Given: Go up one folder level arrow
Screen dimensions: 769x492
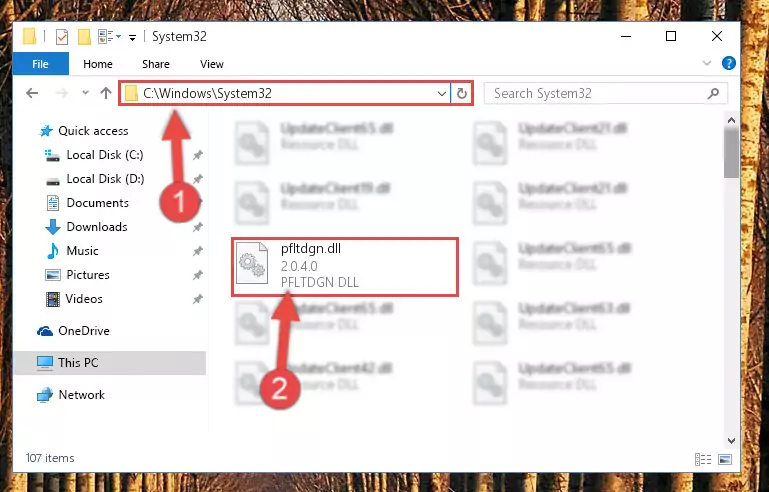Looking at the screenshot, I should (105, 93).
